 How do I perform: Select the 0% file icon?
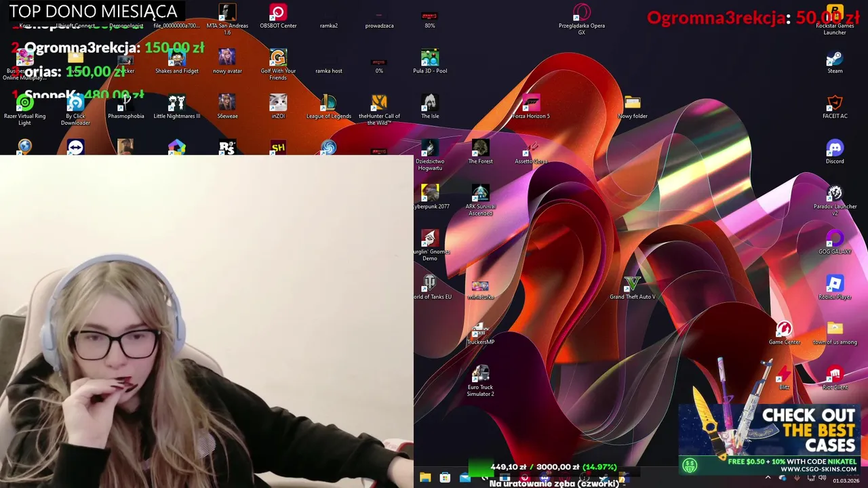tap(379, 64)
